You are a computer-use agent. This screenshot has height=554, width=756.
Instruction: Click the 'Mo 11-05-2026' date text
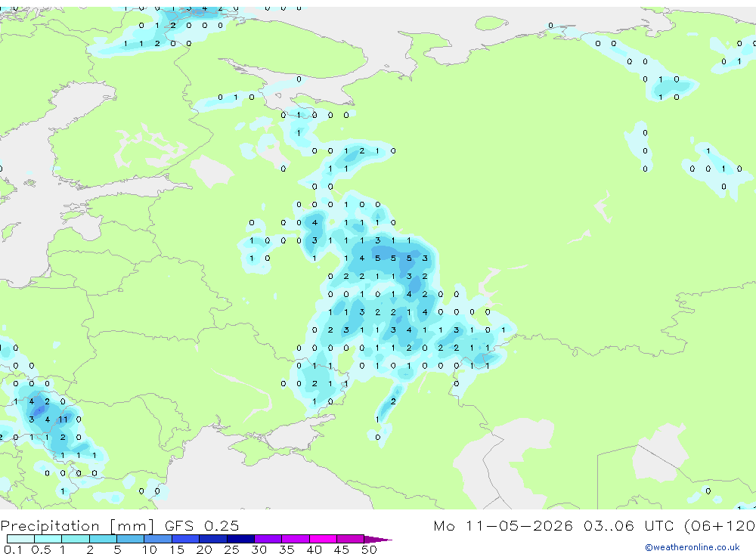[503, 525]
